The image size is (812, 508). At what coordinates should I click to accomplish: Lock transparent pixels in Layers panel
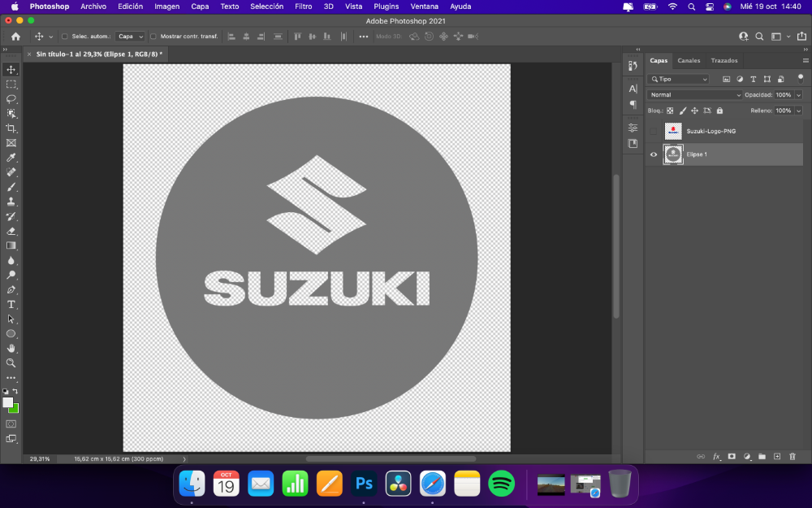tap(670, 111)
